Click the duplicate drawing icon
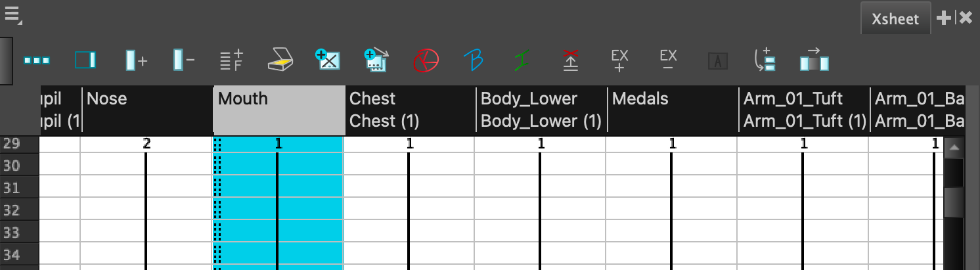 pos(376,60)
